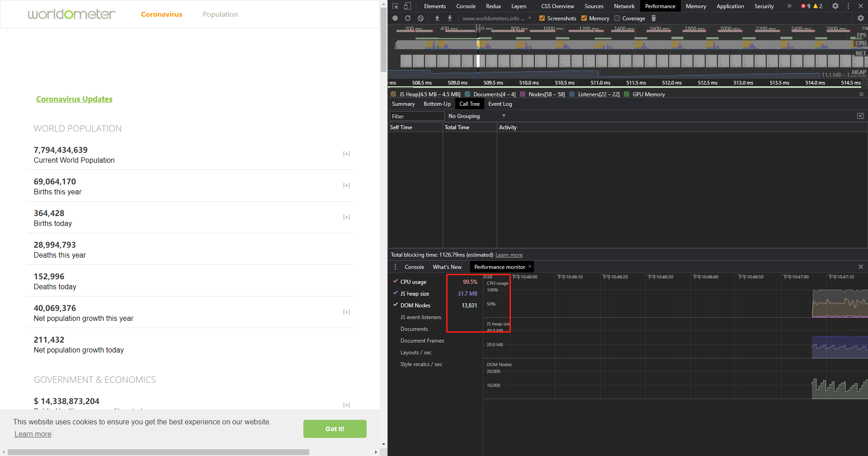Open the Population navigation link
Image resolution: width=868 pixels, height=456 pixels.
tap(220, 14)
